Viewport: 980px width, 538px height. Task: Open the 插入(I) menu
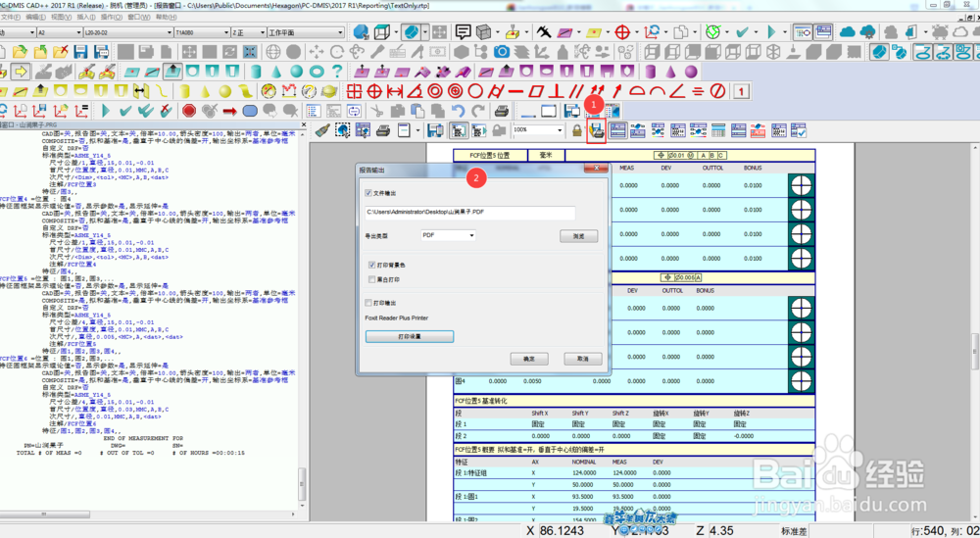tap(85, 17)
